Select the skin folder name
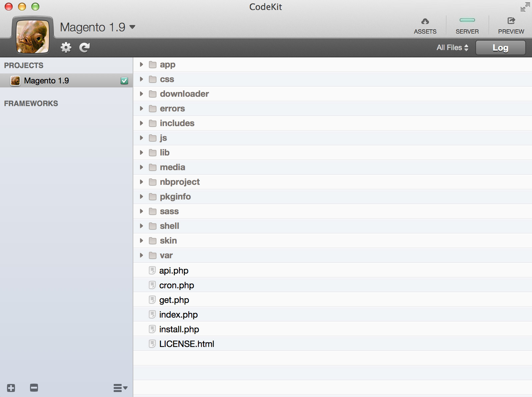The width and height of the screenshot is (532, 397). [x=168, y=241]
